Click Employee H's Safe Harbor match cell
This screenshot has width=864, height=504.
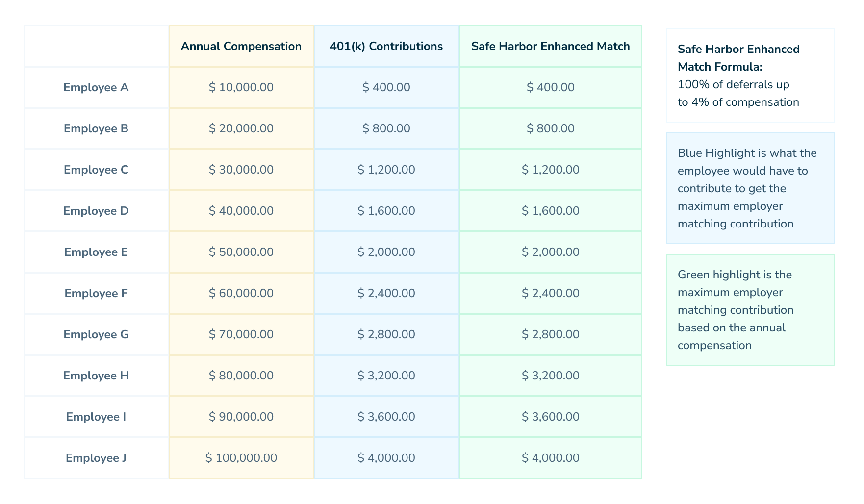tap(550, 376)
